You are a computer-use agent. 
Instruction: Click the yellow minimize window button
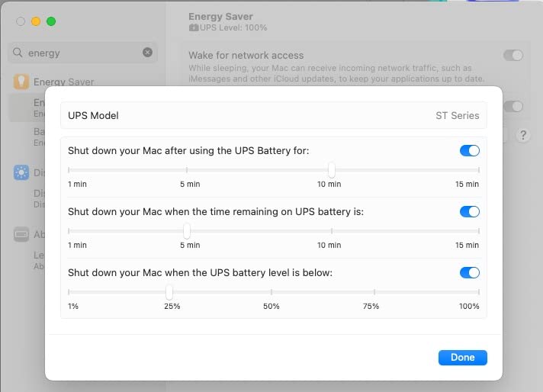tap(36, 21)
